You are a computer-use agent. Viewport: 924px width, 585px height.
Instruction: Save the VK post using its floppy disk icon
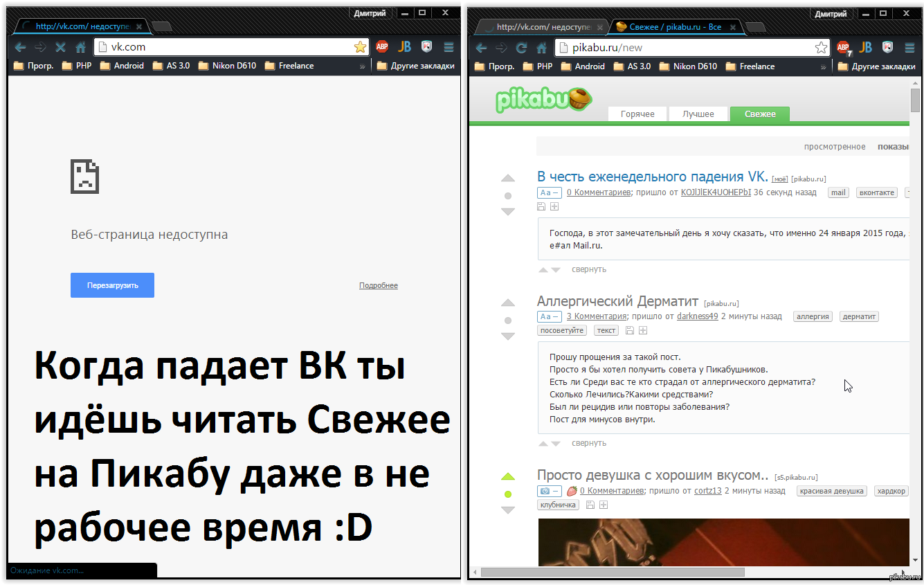click(x=541, y=206)
